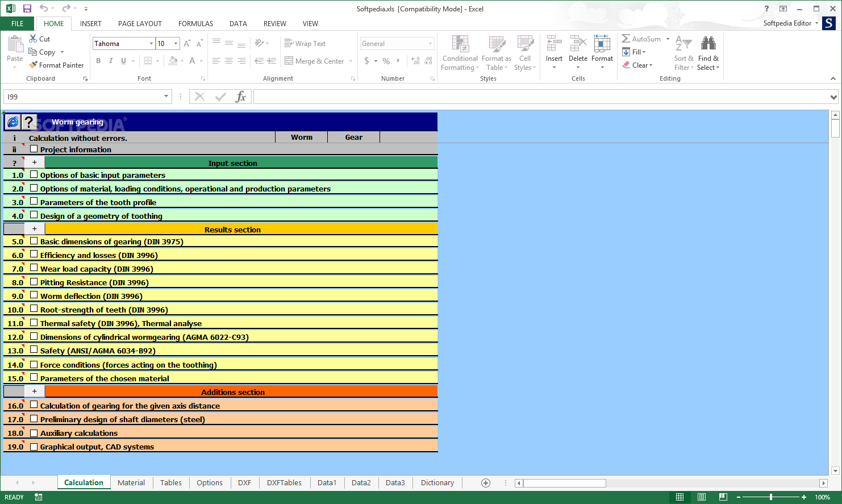
Task: Check Efficiency and losses (DIN 3996)
Action: point(34,255)
